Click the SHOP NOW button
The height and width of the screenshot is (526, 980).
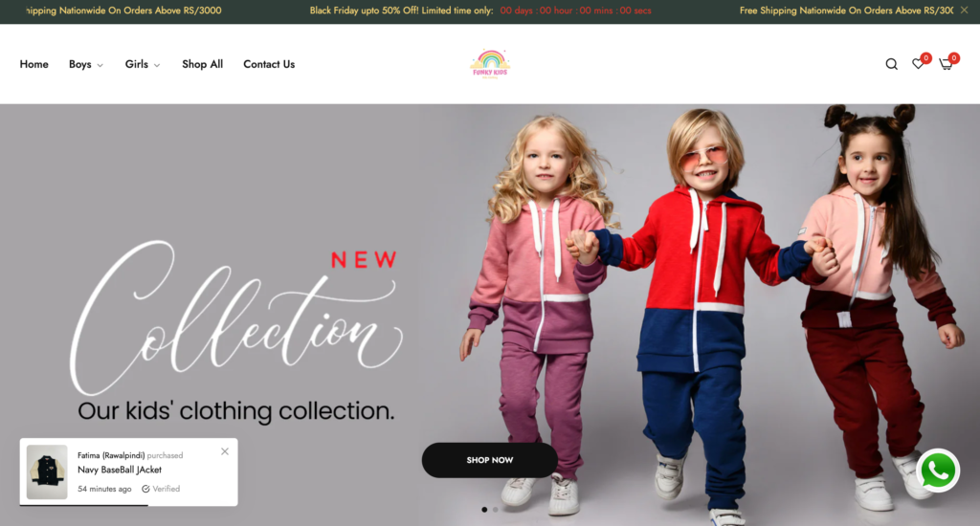(x=489, y=460)
